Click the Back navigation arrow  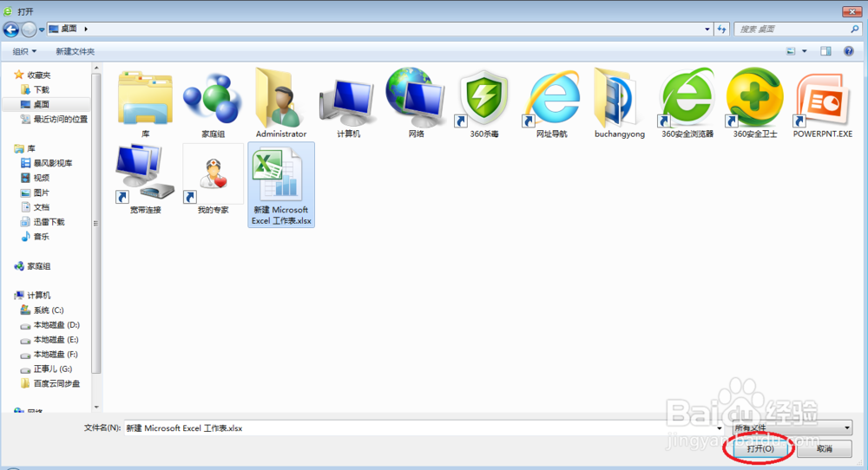(11, 29)
